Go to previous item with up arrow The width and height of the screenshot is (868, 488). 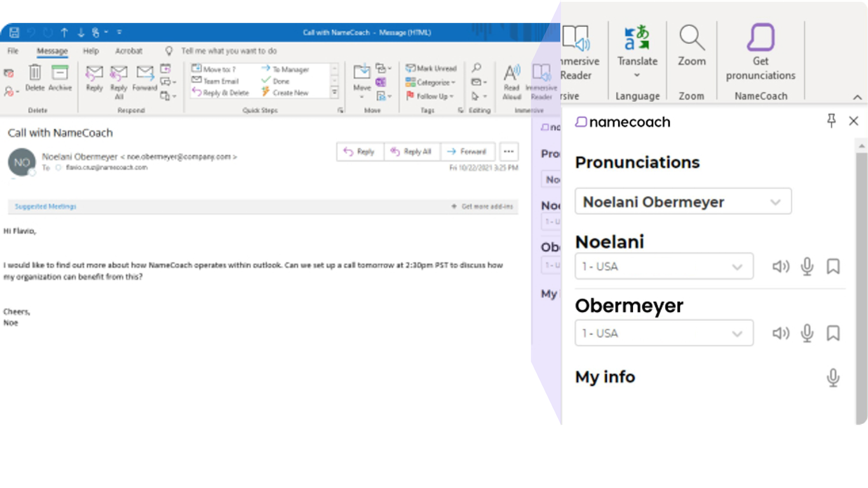[x=64, y=32]
